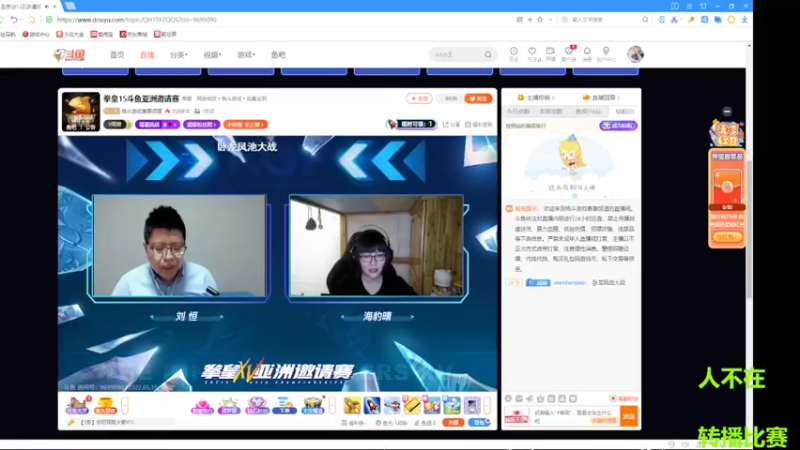Click the address bar URL
Image resolution: width=800 pixels, height=450 pixels.
pyautogui.click(x=136, y=19)
